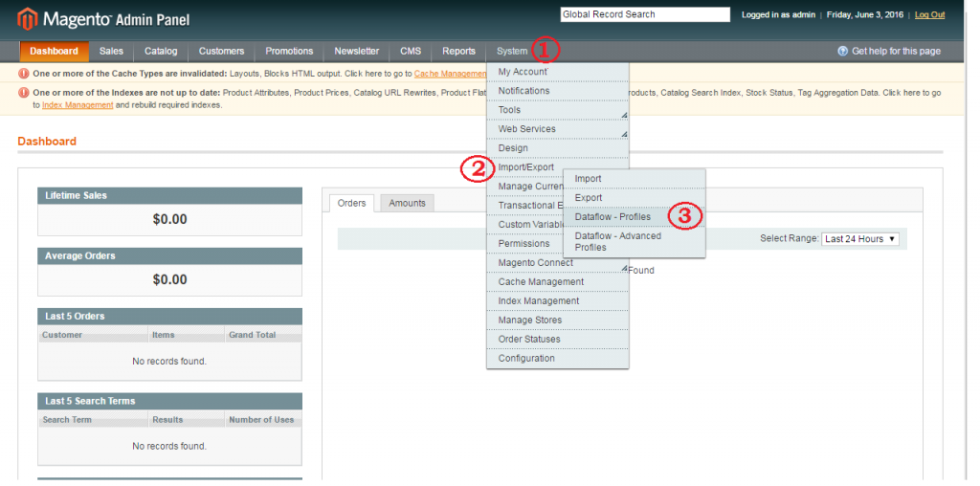Click the Customer column header
This screenshot has height=486, width=980.
click(x=93, y=335)
